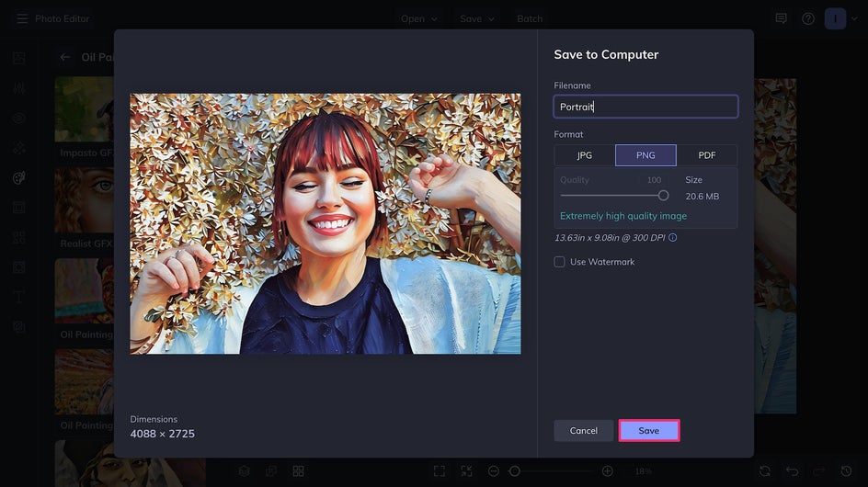Open the feedback chat icon in the top bar

pyautogui.click(x=781, y=18)
